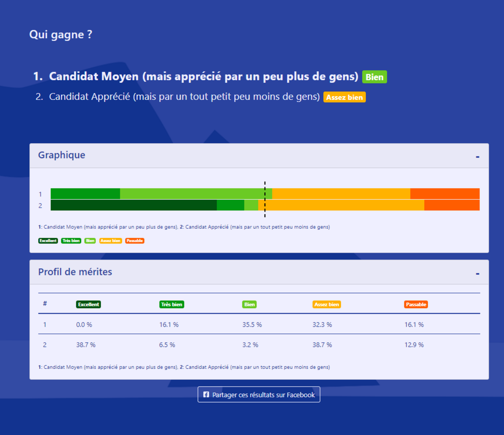The width and height of the screenshot is (504, 435).
Task: Click the Profil de mérites header title
Action: [75, 272]
